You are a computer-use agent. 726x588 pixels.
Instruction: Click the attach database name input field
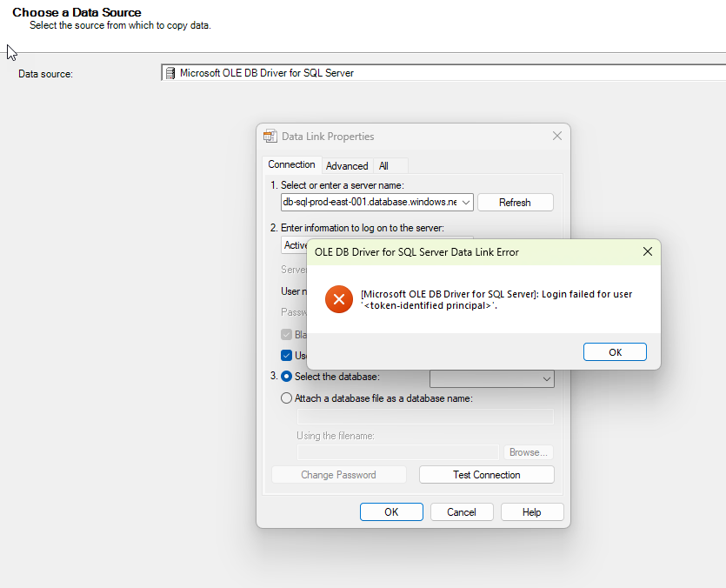click(x=425, y=417)
